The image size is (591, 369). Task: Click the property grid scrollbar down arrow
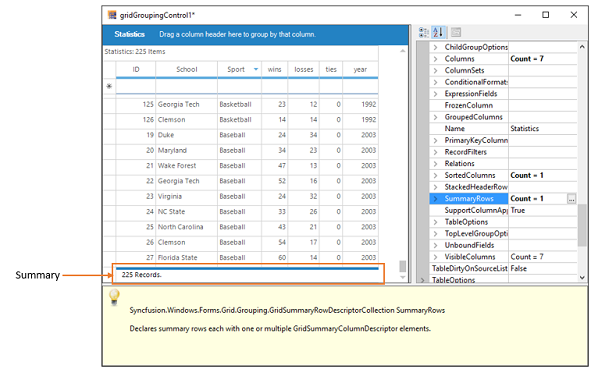[x=582, y=278]
